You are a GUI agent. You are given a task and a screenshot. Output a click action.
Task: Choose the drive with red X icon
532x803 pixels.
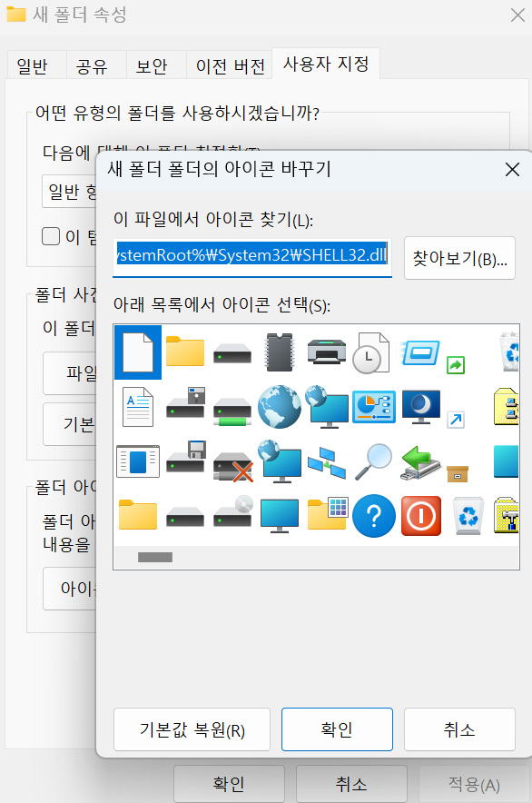[x=233, y=467]
